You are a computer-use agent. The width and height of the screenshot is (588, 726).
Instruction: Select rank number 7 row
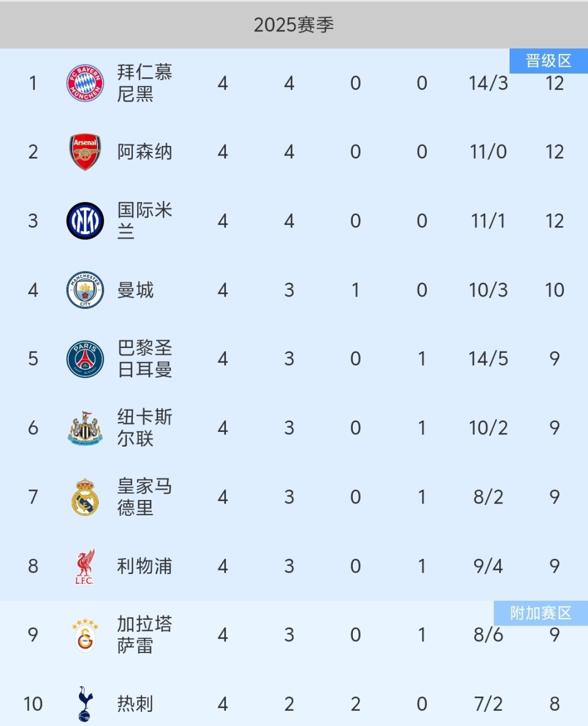pyautogui.click(x=33, y=497)
